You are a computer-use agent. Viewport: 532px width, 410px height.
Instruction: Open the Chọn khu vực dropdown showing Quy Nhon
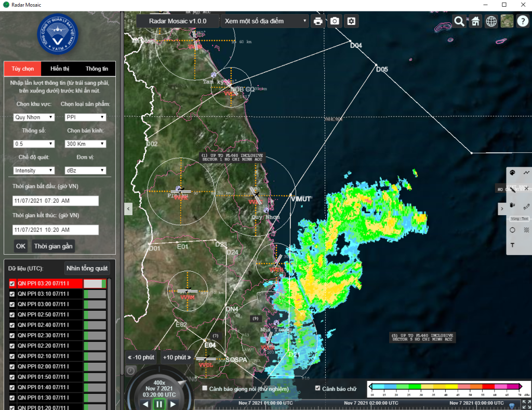pyautogui.click(x=34, y=117)
